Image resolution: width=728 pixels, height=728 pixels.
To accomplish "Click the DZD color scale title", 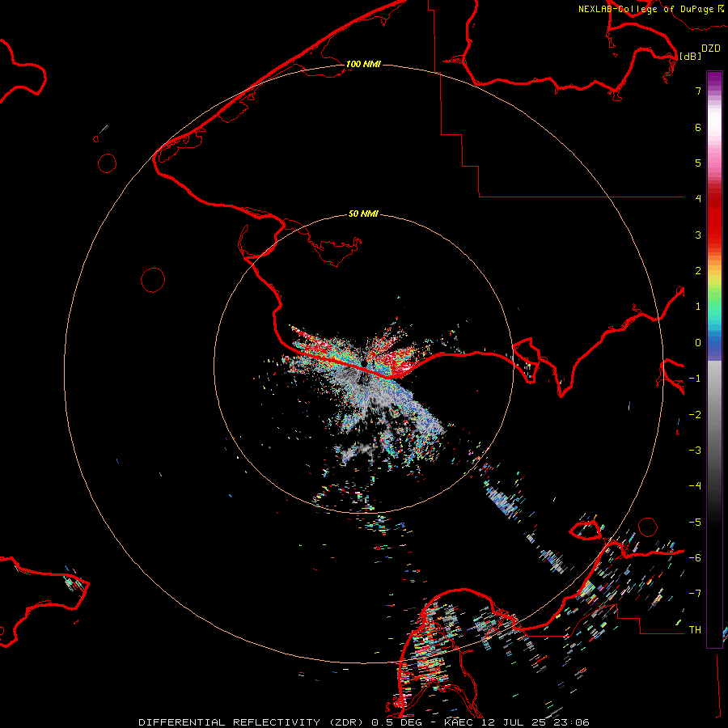I will point(711,48).
